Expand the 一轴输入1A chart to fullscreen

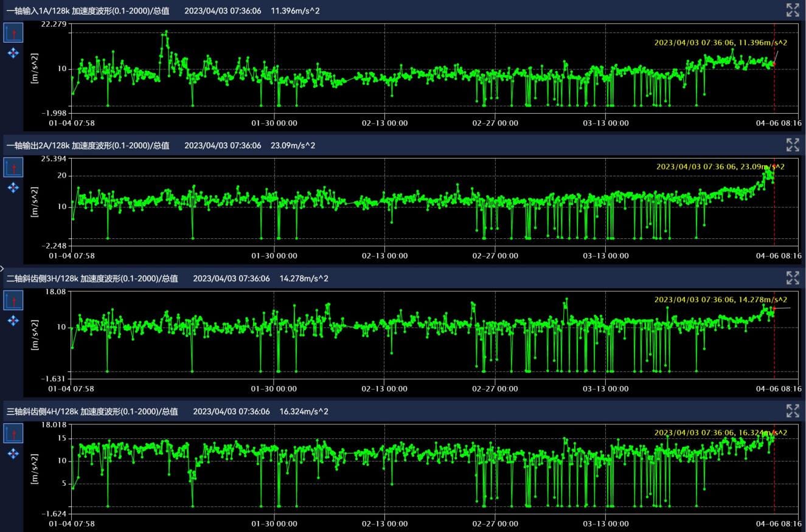coord(792,10)
